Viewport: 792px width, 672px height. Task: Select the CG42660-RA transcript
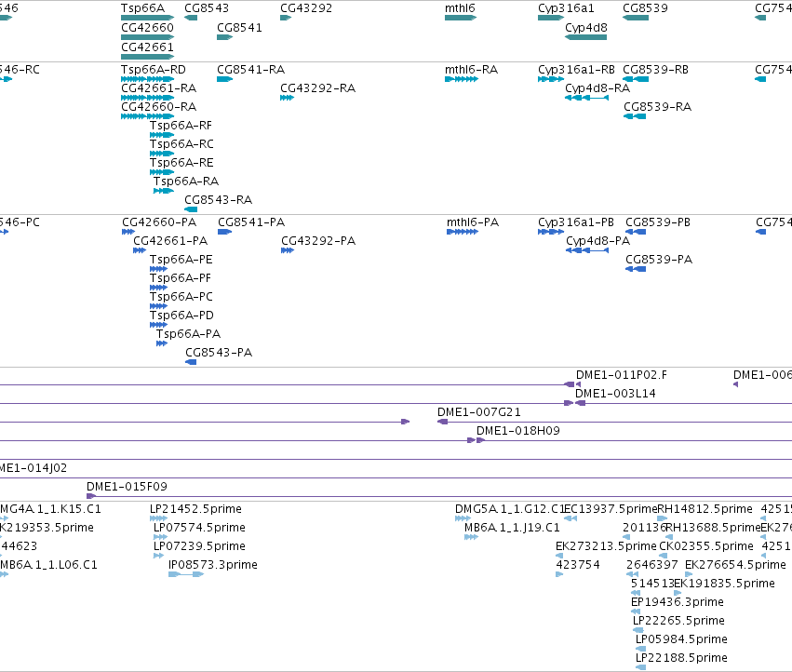pyautogui.click(x=147, y=116)
